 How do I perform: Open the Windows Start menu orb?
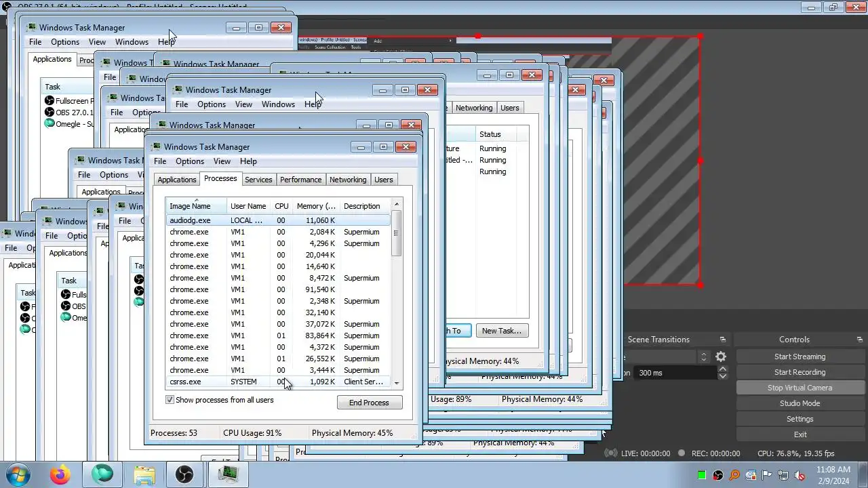click(x=17, y=474)
